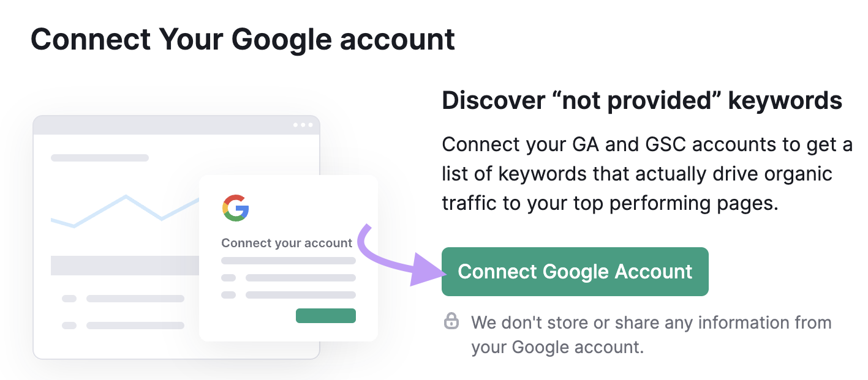Viewport: 868px width, 380px height.
Task: Click the Connect Google Account button
Action: coord(575,271)
